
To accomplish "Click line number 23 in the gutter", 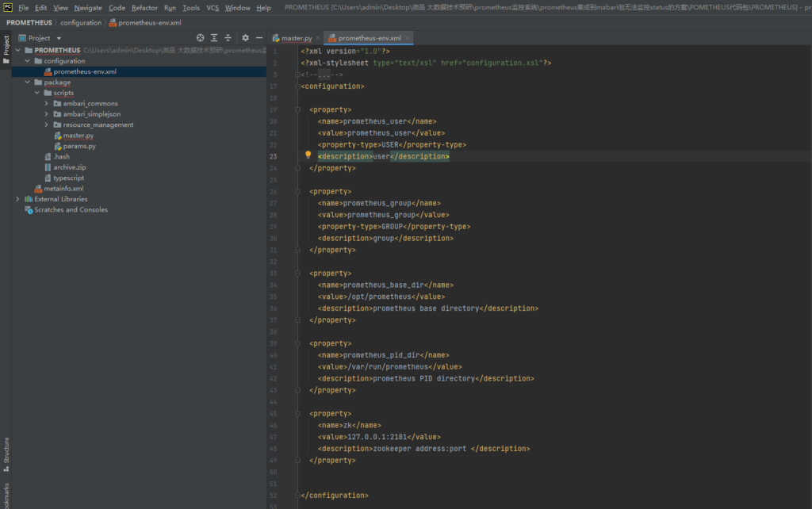I will click(273, 156).
